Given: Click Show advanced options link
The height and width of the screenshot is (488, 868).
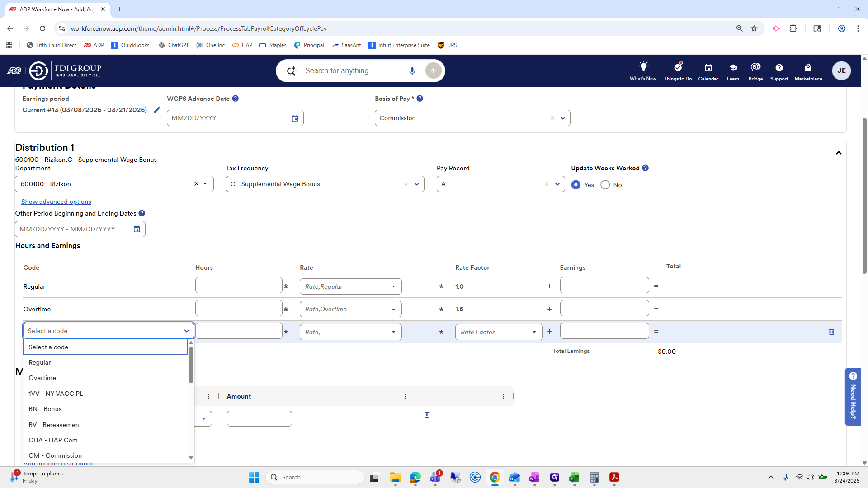Looking at the screenshot, I should coord(56,202).
